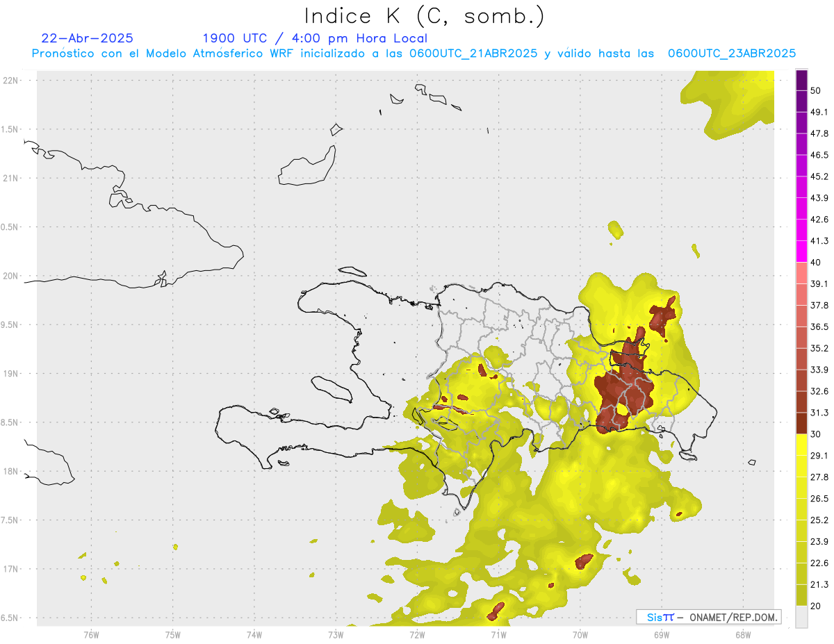
Task: Select the '75W' longitude label
Action: pyautogui.click(x=173, y=635)
